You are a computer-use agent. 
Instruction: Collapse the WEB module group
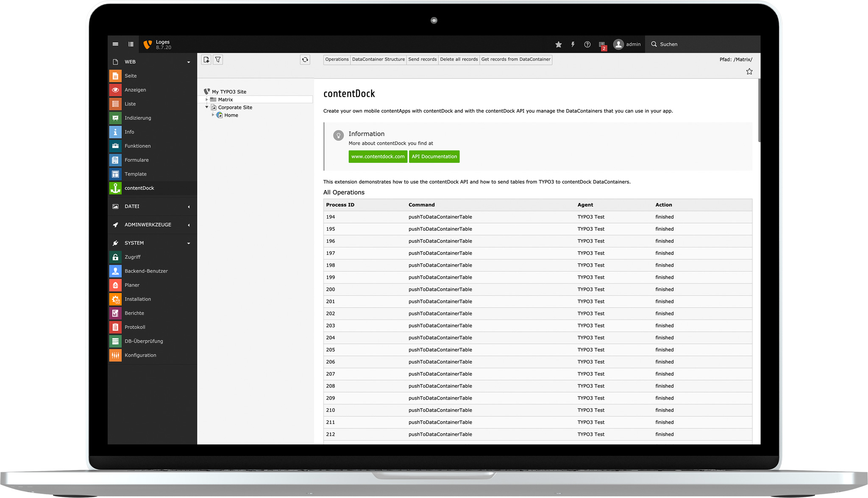[152, 62]
